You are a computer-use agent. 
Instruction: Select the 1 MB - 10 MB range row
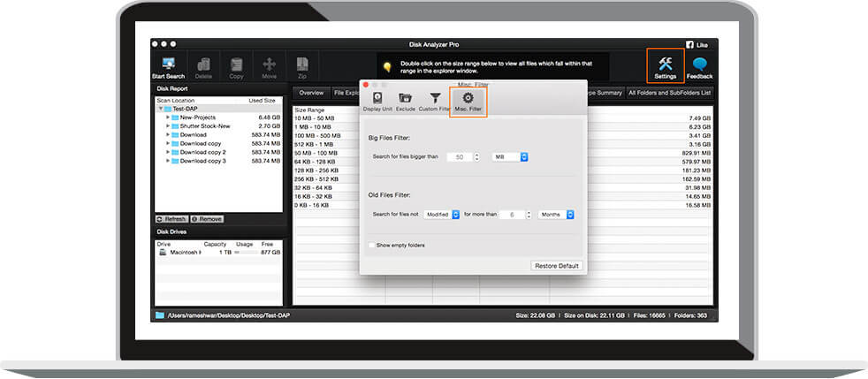[x=313, y=126]
